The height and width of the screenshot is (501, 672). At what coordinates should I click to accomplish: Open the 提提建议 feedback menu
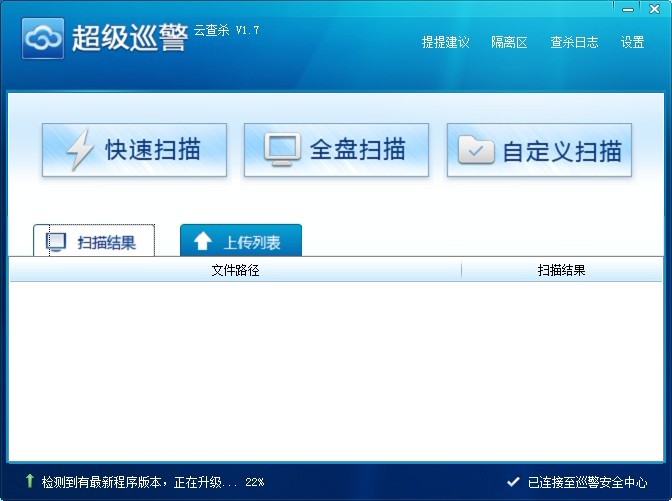tap(445, 42)
